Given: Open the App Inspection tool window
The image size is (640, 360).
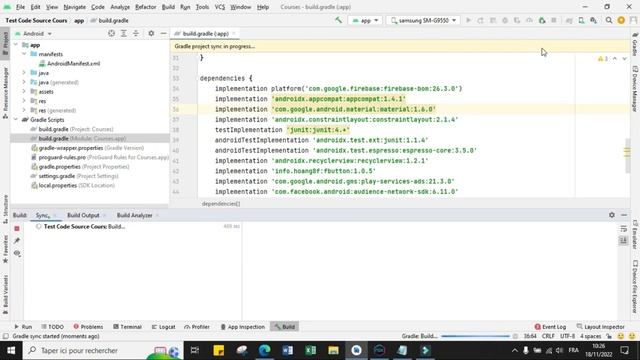Looking at the screenshot, I should [x=242, y=327].
